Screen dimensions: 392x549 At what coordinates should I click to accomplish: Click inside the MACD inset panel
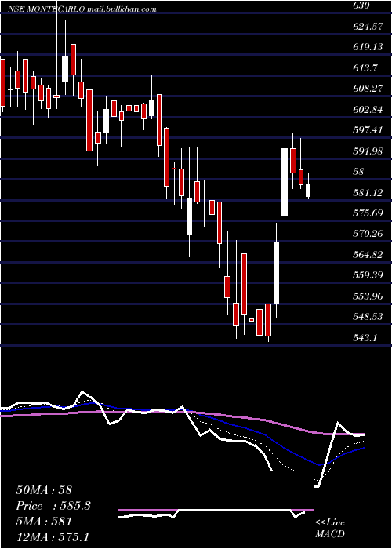pyautogui.click(x=216, y=510)
